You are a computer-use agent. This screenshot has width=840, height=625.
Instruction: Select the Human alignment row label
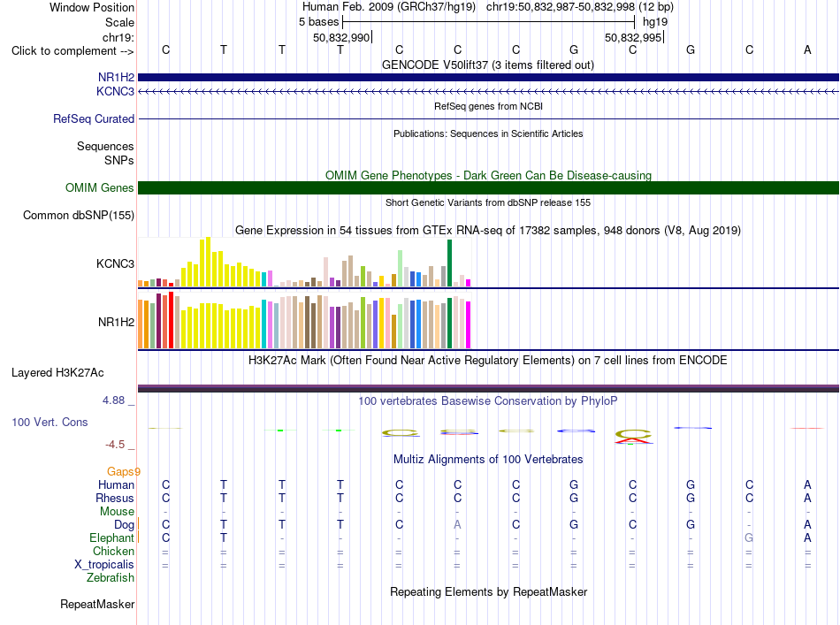coord(116,484)
